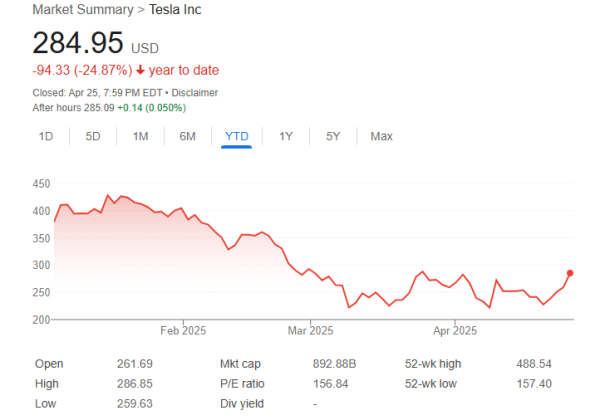
Task: Select the active YTD tab
Action: (236, 136)
